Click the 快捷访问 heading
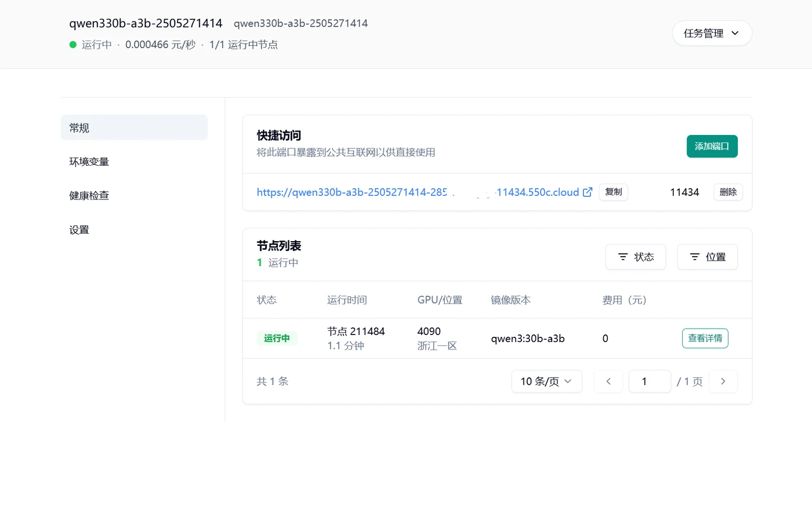This screenshot has width=812, height=528. click(x=279, y=136)
